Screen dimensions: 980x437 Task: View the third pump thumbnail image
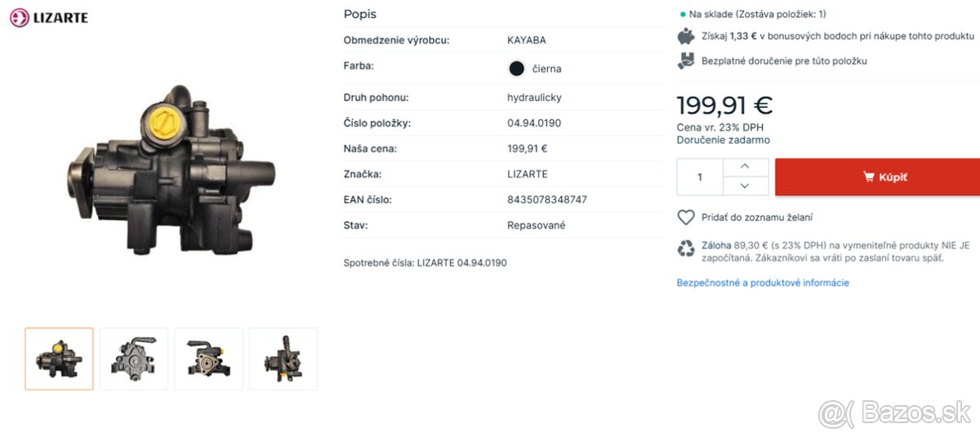(208, 359)
